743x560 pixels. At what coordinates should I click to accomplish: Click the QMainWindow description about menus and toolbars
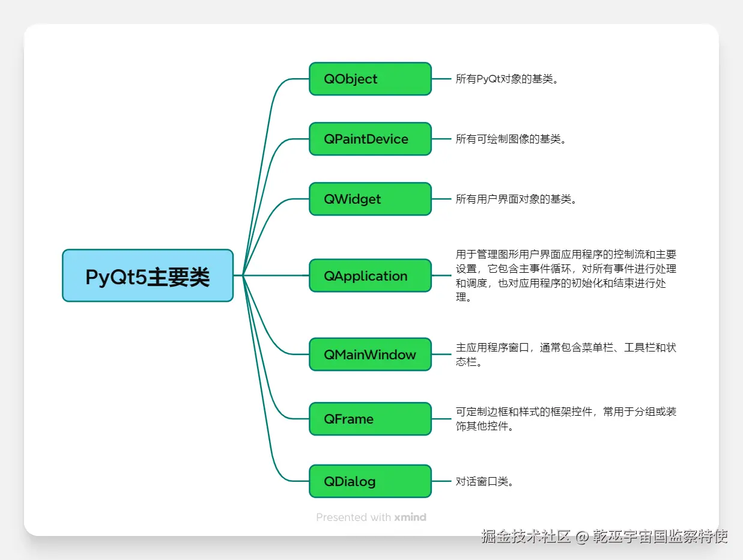click(x=565, y=354)
